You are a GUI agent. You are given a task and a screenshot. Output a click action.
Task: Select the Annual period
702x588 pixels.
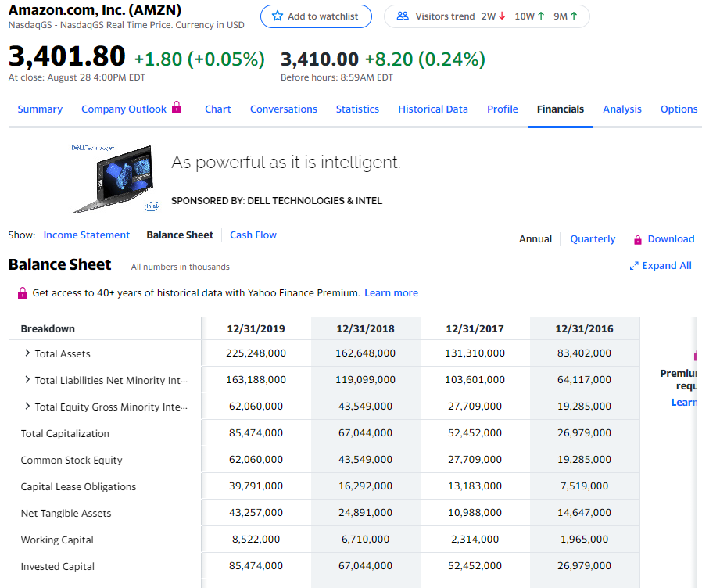point(535,238)
